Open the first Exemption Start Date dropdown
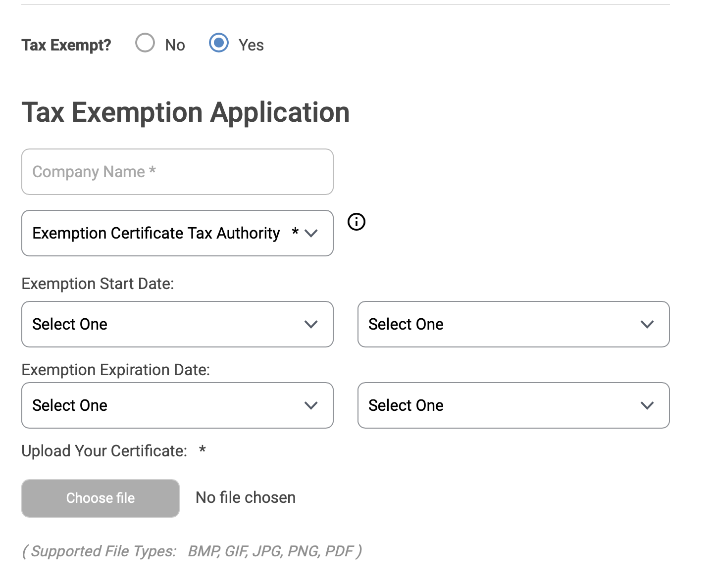Image resolution: width=714 pixels, height=588 pixels. coord(177,324)
